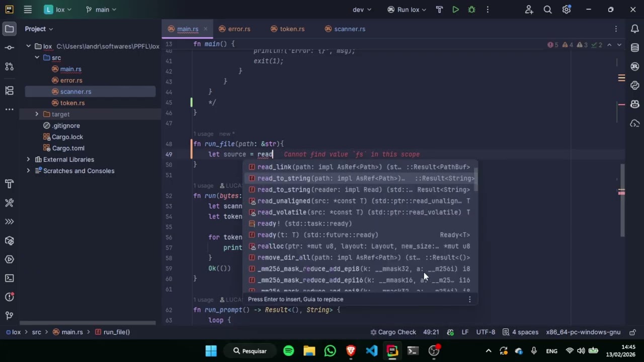
Task: Open the Database tool window
Action: (635, 48)
